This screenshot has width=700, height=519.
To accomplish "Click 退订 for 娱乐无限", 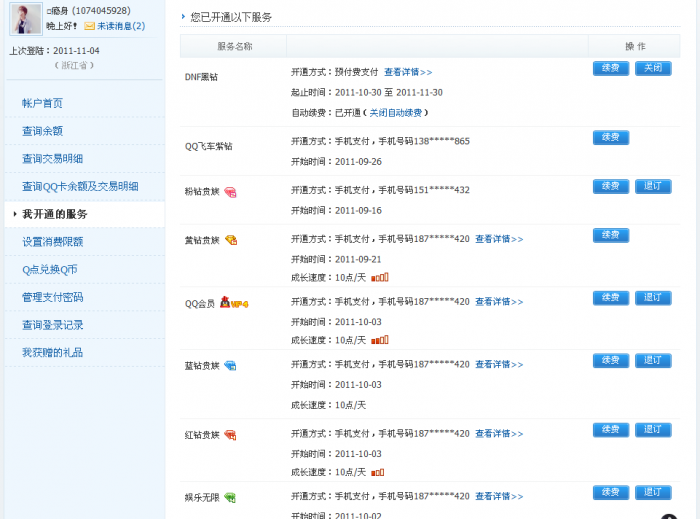I will (x=653, y=493).
